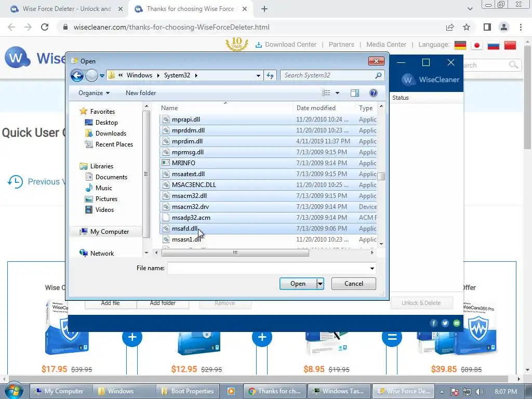Go back in the Open dialog
Viewport: 532px width, 399px height.
coord(77,75)
